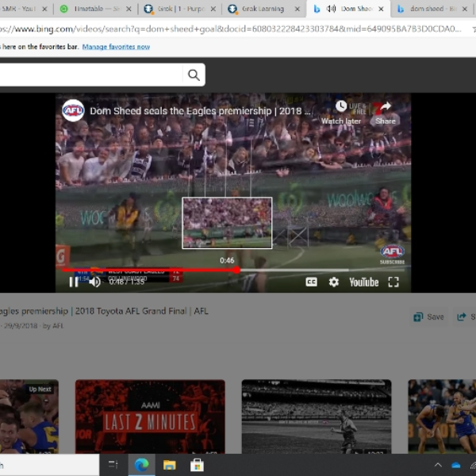476x476 pixels.
Task: Click the OneDrive cloud tray icon
Action: pos(456,465)
